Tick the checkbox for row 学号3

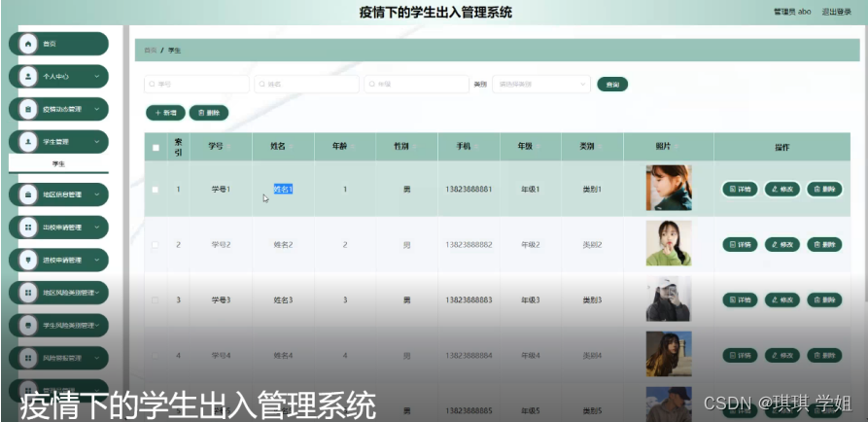click(x=156, y=300)
